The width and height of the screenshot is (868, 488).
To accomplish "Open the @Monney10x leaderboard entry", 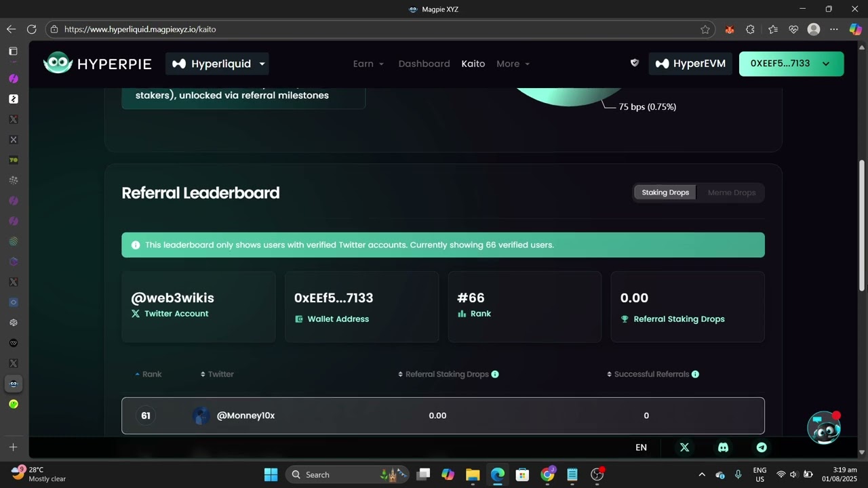I will click(x=443, y=415).
